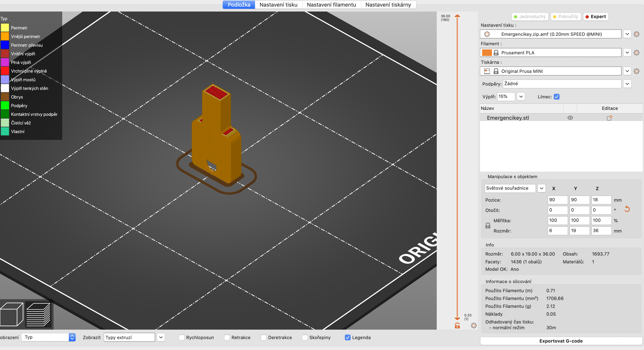This screenshot has width=644, height=350.
Task: Switch to 3D editor view cube icon
Action: tap(12, 314)
